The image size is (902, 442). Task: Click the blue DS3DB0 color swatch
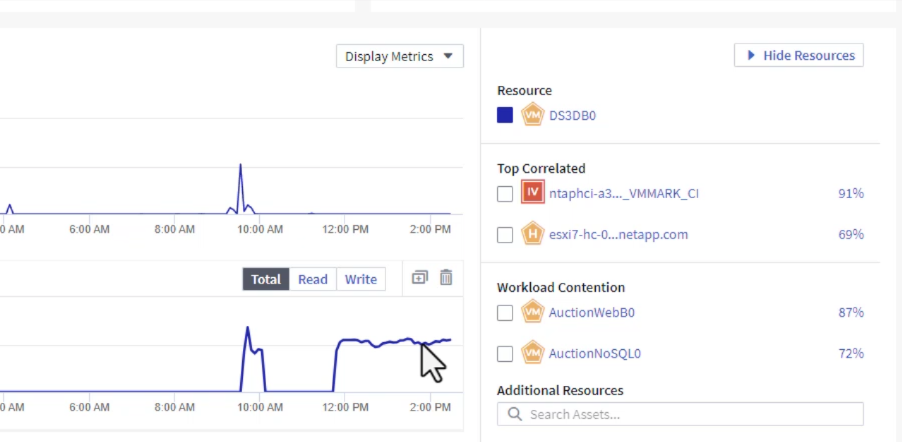(505, 115)
